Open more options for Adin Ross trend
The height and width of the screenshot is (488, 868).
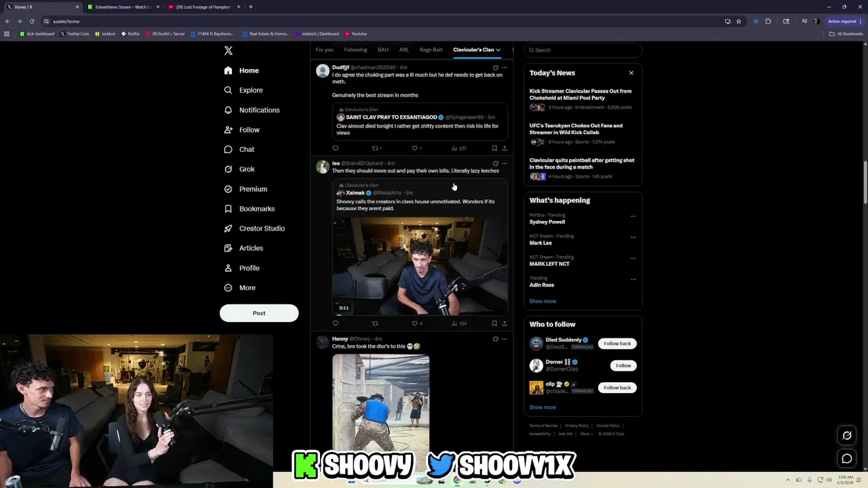coord(633,279)
